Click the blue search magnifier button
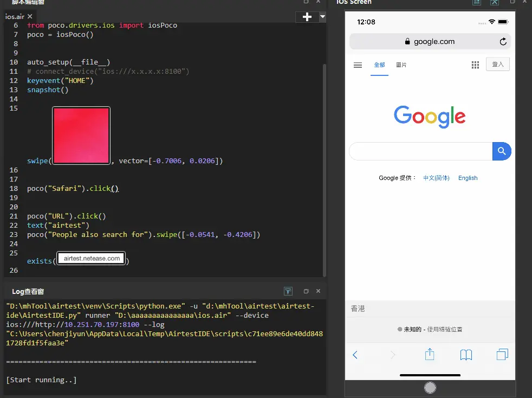This screenshot has height=398, width=532. tap(502, 151)
